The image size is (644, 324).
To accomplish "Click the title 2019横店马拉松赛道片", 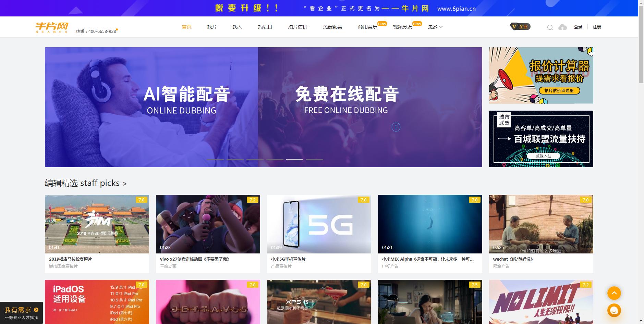I will (71, 259).
